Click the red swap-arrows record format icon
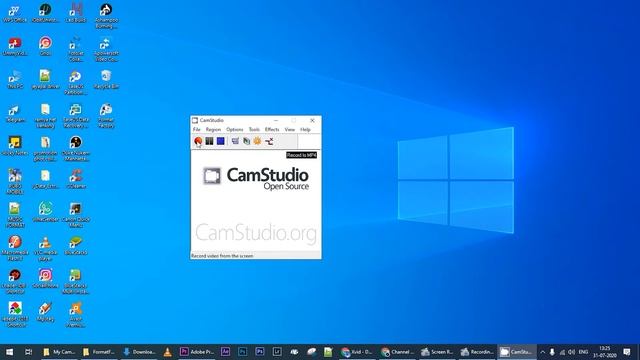640x360 pixels. click(x=269, y=141)
